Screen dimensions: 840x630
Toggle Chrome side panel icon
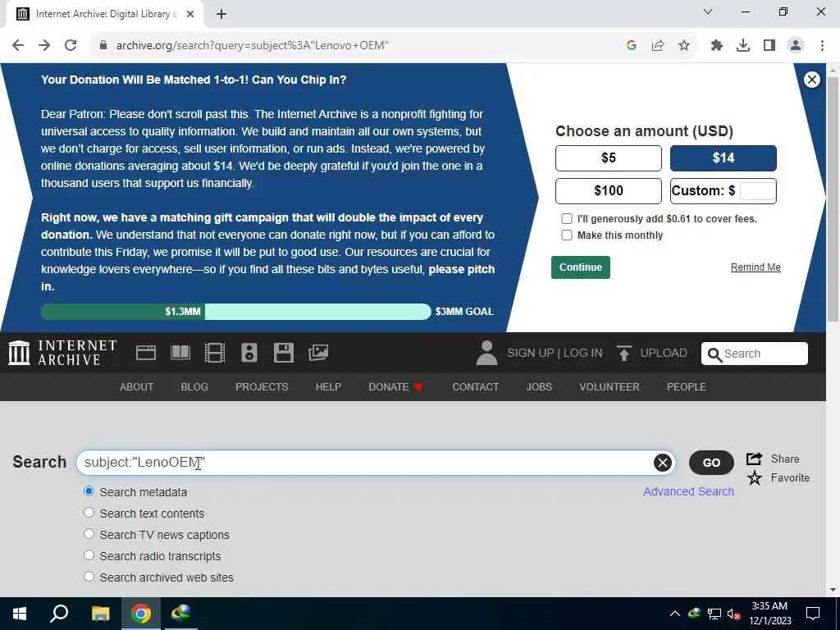point(769,46)
